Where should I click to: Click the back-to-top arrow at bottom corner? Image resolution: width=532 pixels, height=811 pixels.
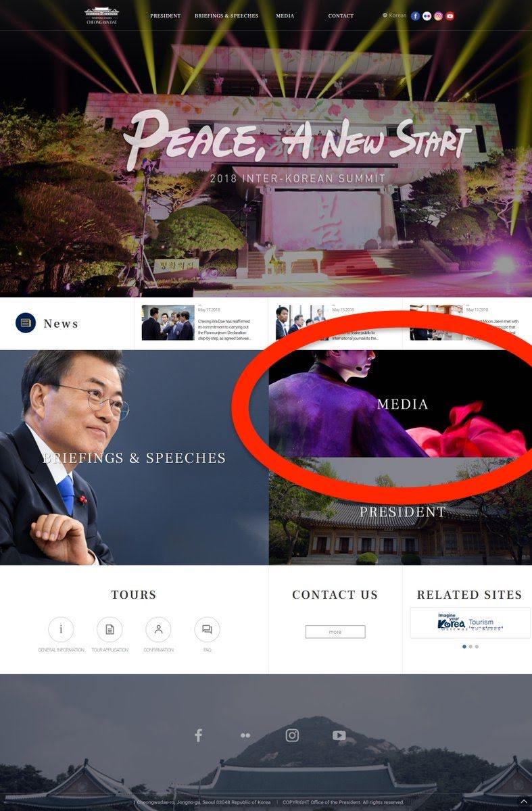click(x=524, y=802)
